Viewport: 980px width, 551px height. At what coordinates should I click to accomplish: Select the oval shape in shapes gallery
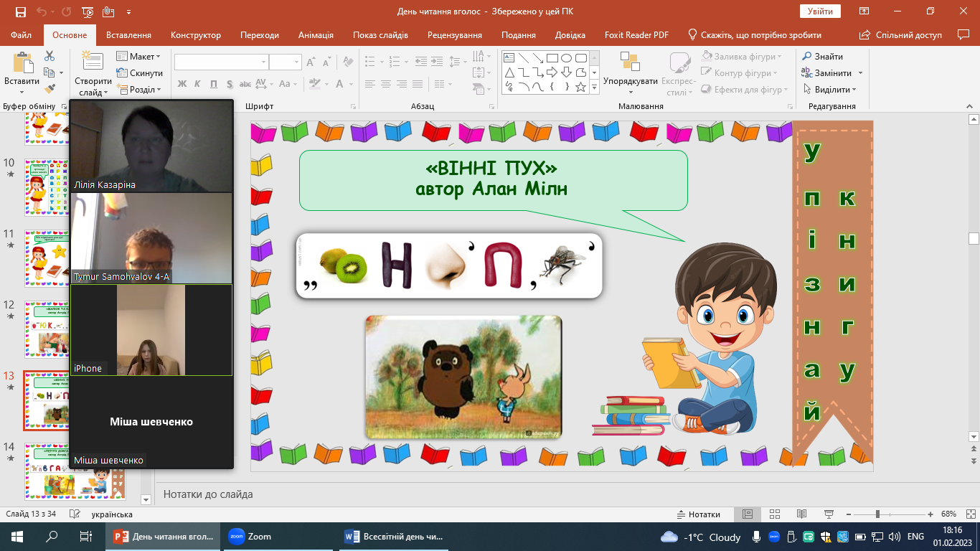[566, 58]
